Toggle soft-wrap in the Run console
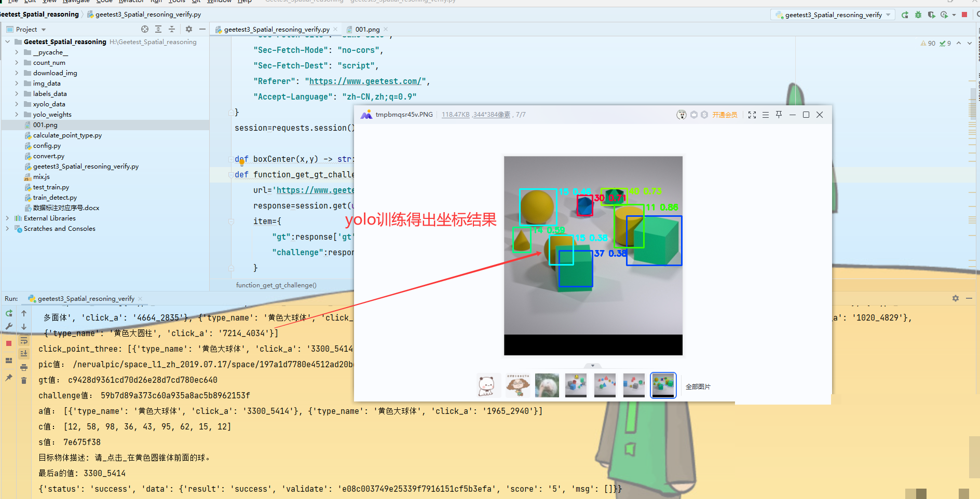This screenshot has height=499, width=980. (24, 340)
